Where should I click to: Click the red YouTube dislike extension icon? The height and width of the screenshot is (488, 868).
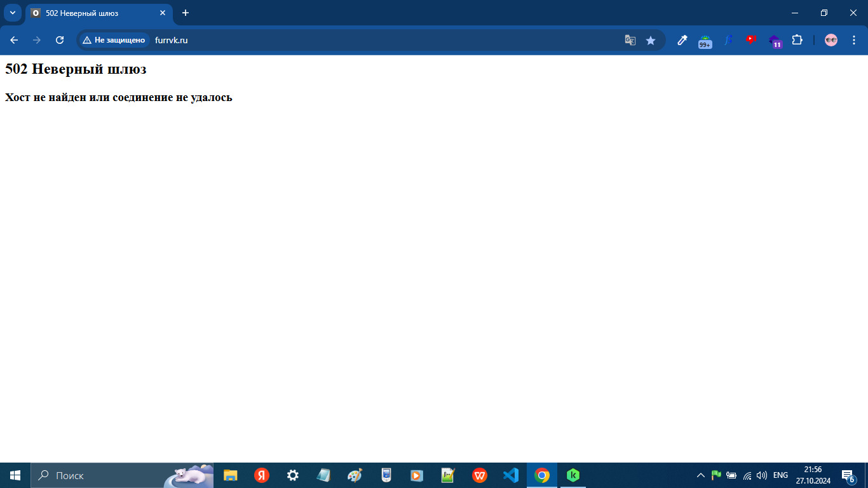point(751,40)
